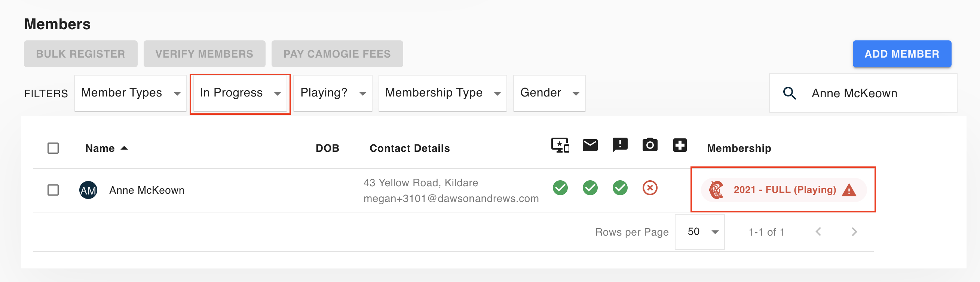The width and height of the screenshot is (980, 282).
Task: Click the search magnifier icon
Action: click(x=789, y=93)
